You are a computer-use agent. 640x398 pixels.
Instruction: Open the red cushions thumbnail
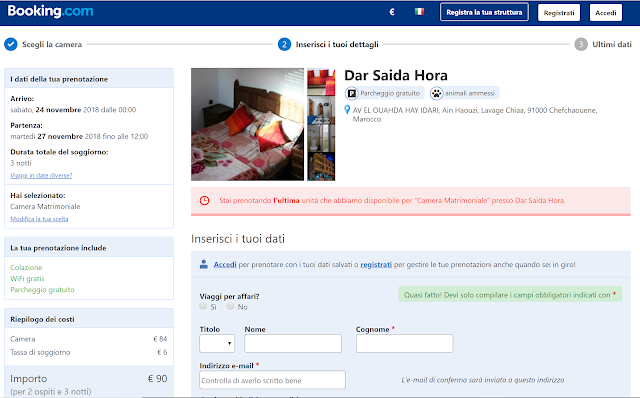coord(321,82)
